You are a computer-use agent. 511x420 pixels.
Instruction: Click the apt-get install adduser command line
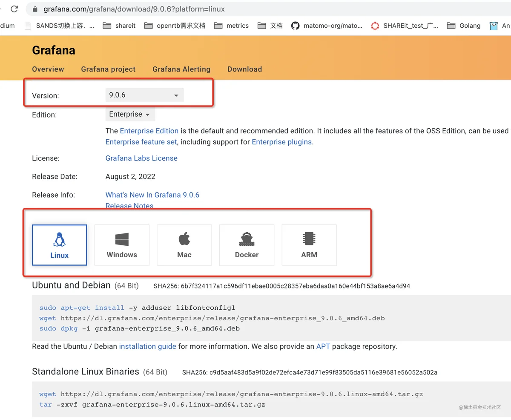coord(137,308)
